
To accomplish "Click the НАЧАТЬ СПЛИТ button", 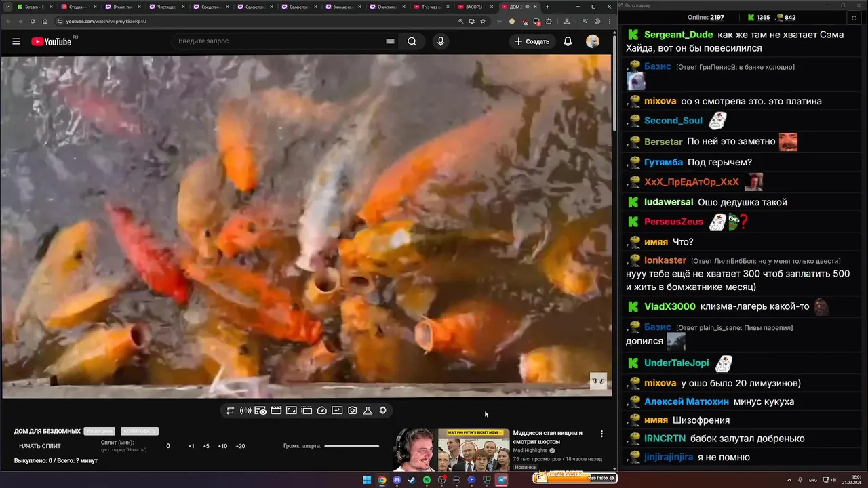I will point(40,446).
